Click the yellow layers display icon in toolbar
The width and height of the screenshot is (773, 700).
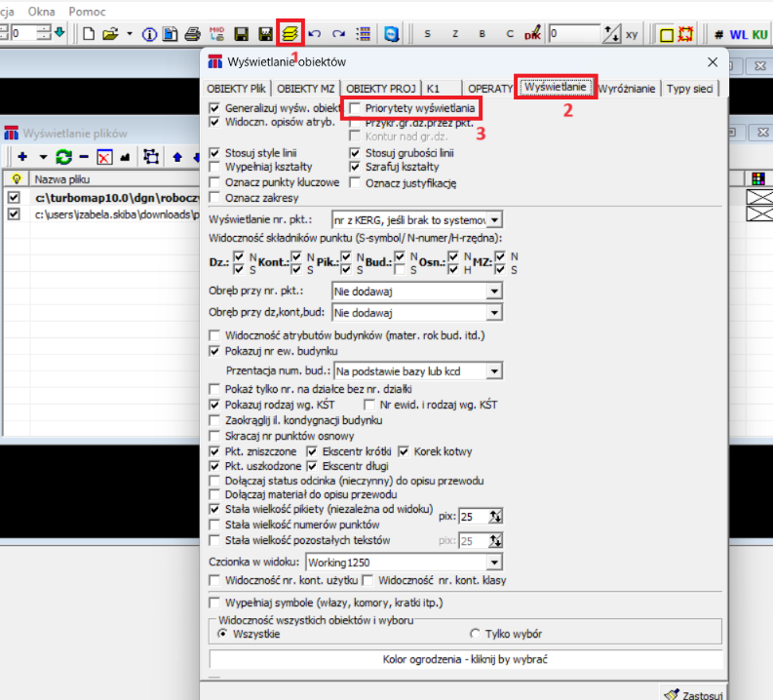pos(290,33)
